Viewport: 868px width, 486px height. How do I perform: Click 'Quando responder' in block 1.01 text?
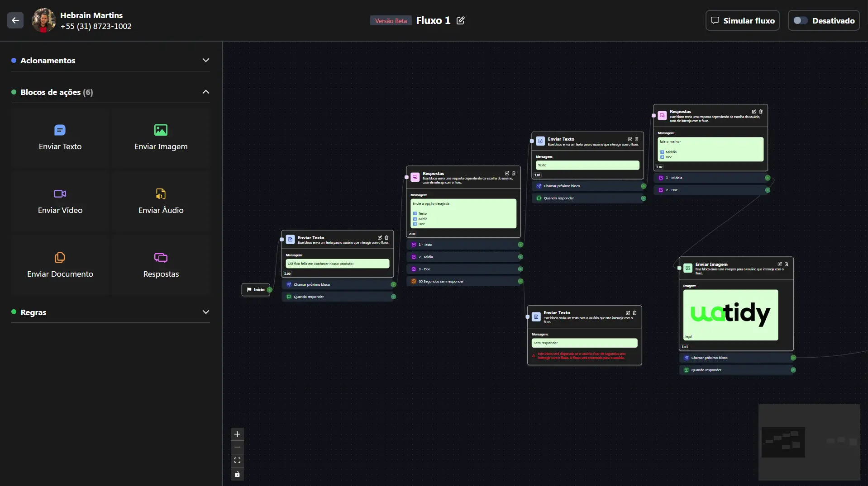click(588, 198)
